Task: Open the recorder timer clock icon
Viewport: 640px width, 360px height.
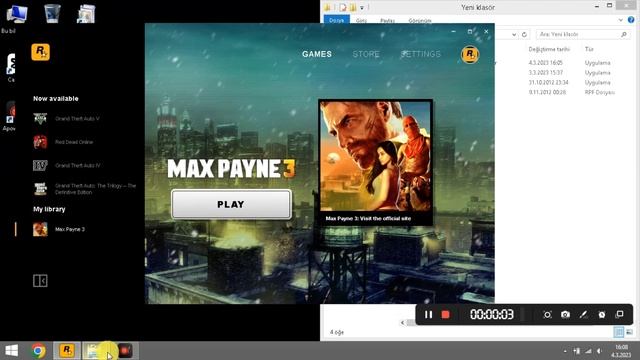Action: 602,315
